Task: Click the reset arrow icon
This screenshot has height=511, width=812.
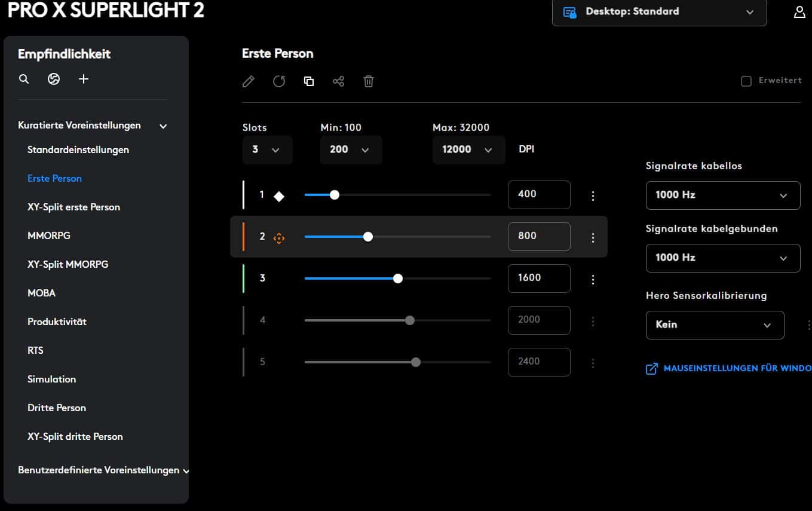Action: tap(279, 81)
